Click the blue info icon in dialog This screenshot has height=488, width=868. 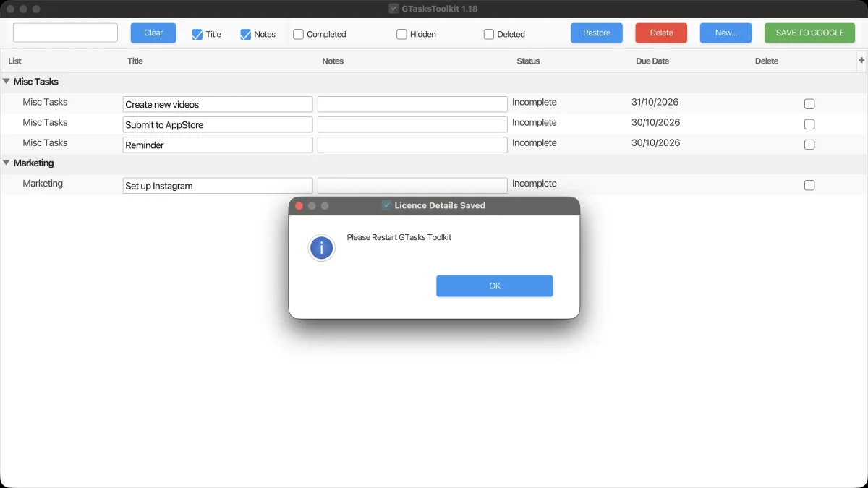point(321,249)
